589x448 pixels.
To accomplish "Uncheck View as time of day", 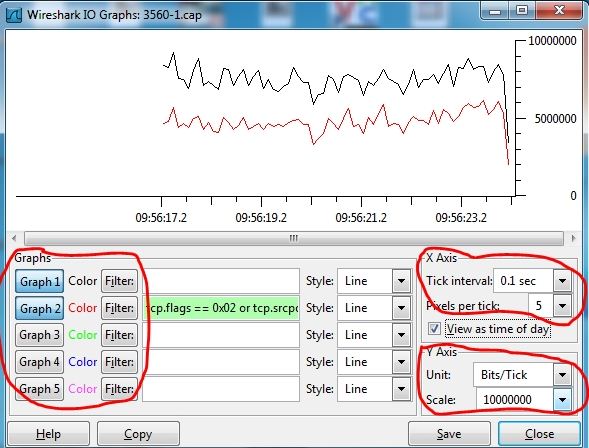I will 434,329.
